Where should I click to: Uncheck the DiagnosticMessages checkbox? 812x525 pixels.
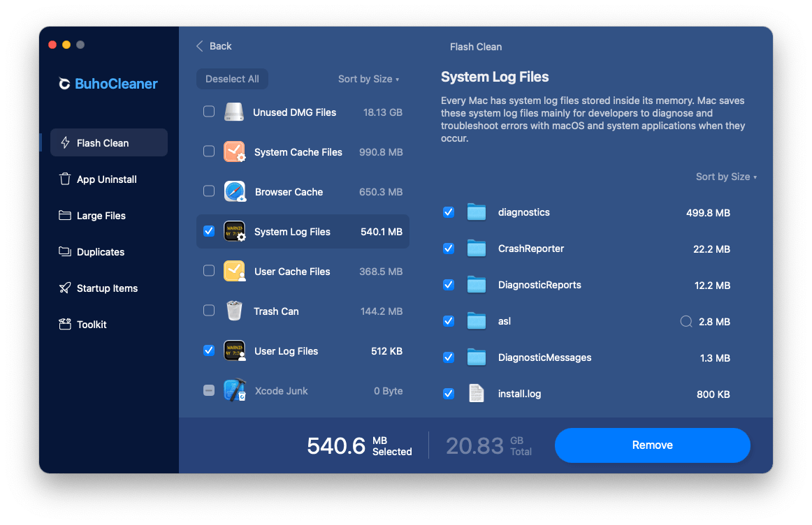(x=449, y=357)
